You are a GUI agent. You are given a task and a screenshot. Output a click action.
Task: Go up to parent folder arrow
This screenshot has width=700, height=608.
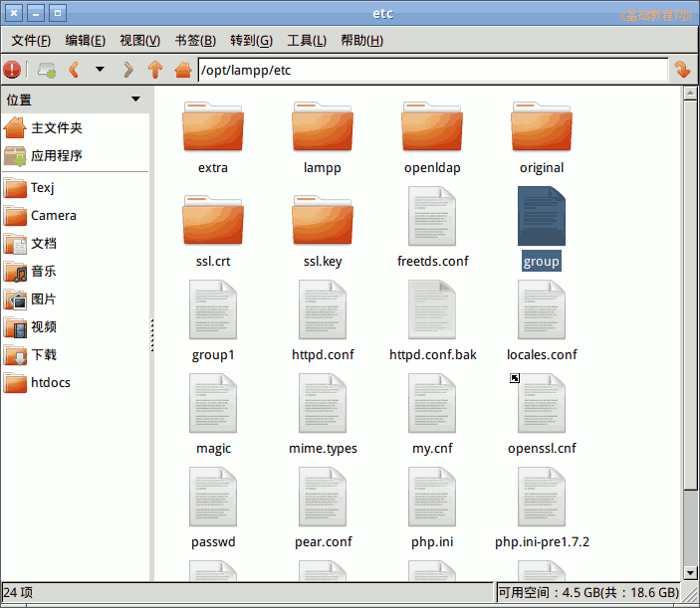[155, 70]
